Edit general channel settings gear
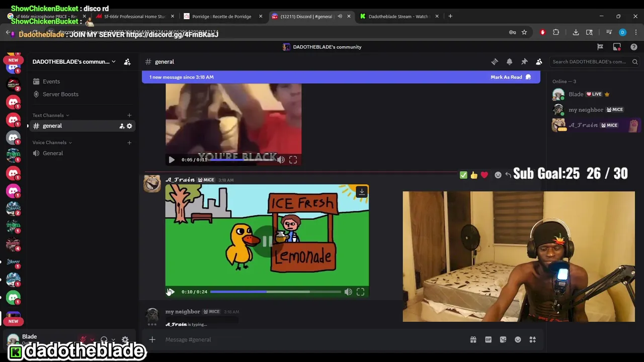The height and width of the screenshot is (362, 644). coord(129,126)
